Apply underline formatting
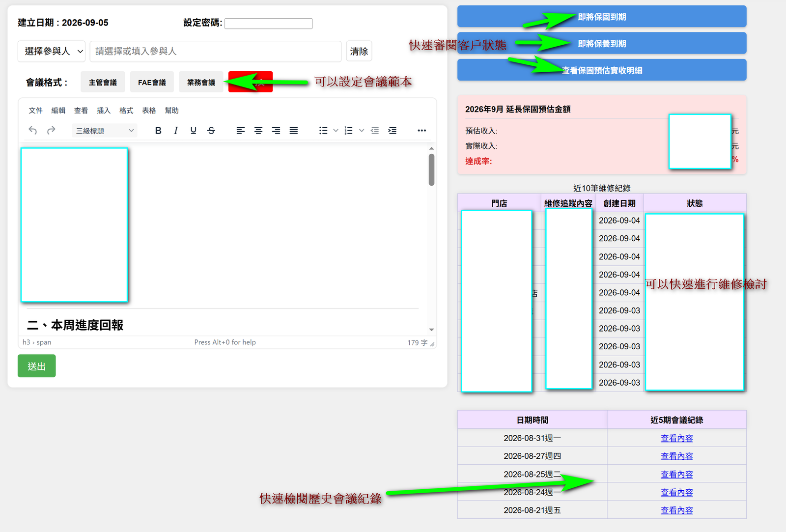Screen dimensions: 786x532 click(194, 130)
